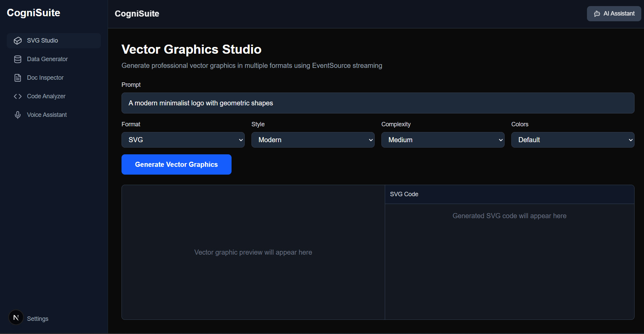Open the Complexity dropdown showing Medium
644x334 pixels.
tap(443, 140)
